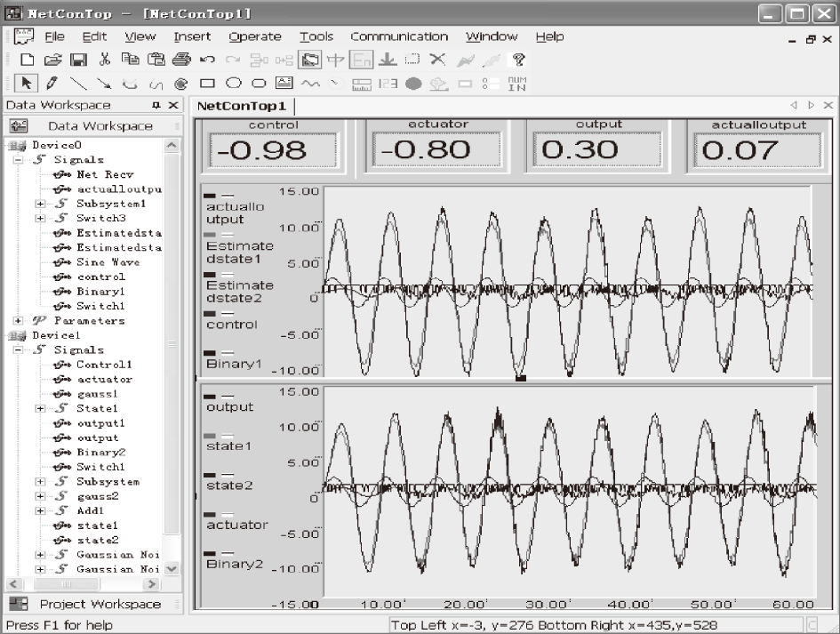Open the Operate menu
Image resolution: width=840 pixels, height=634 pixels.
[x=255, y=36]
